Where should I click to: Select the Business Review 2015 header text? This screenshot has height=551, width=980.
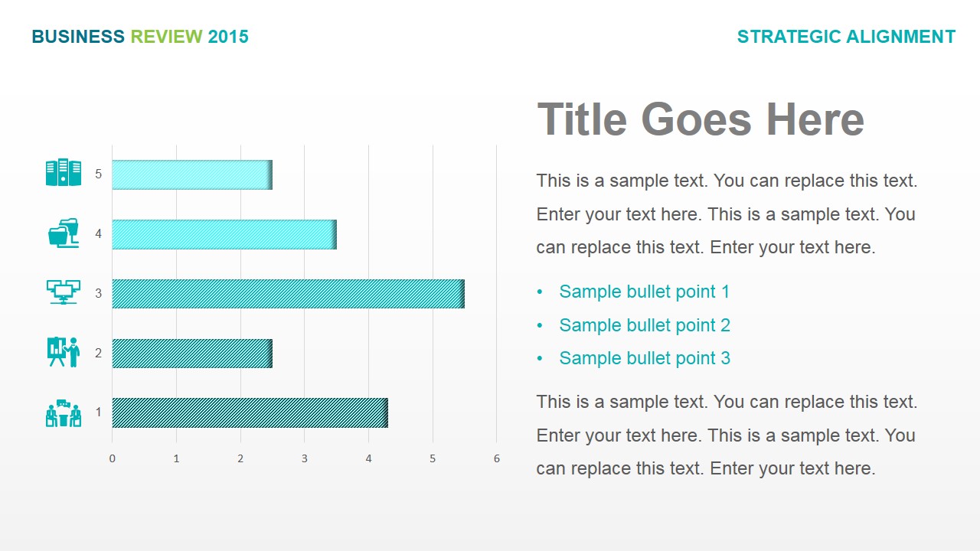(140, 37)
